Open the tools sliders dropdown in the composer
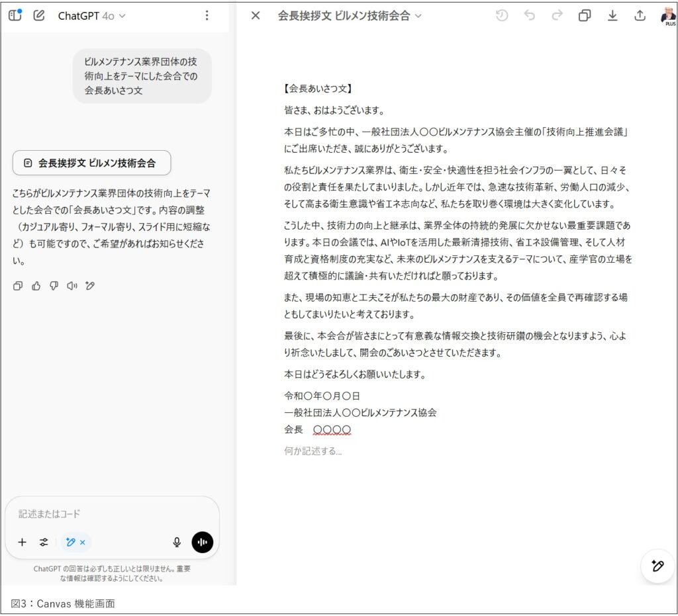This screenshot has height=616, width=678. [x=43, y=542]
